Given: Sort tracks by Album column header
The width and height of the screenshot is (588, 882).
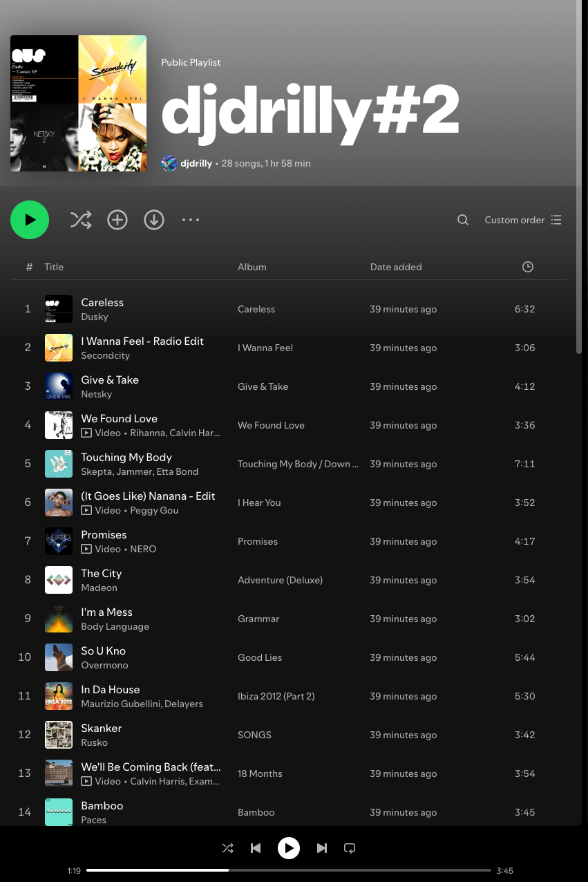Looking at the screenshot, I should click(252, 267).
